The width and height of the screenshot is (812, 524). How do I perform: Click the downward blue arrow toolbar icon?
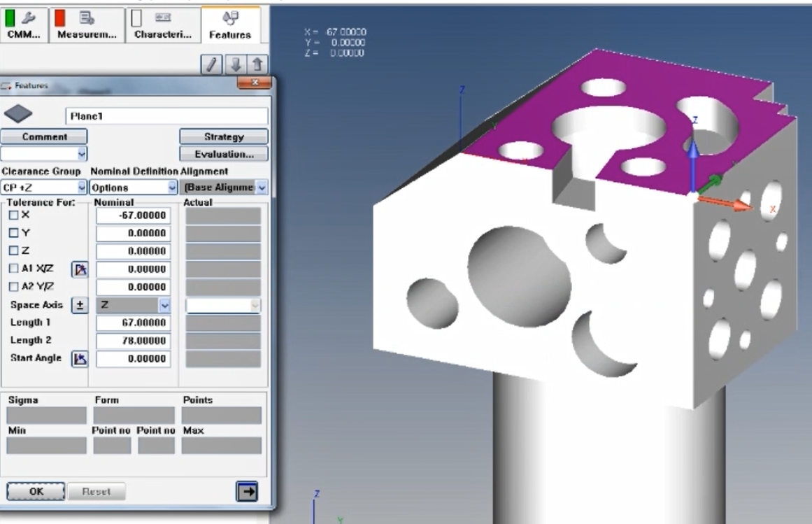236,64
